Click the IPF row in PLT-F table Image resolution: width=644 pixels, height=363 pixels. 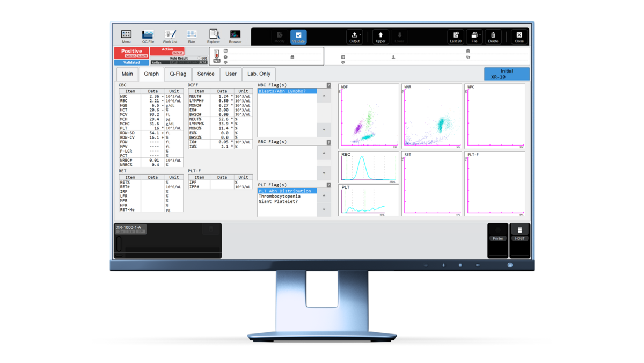[x=220, y=183]
